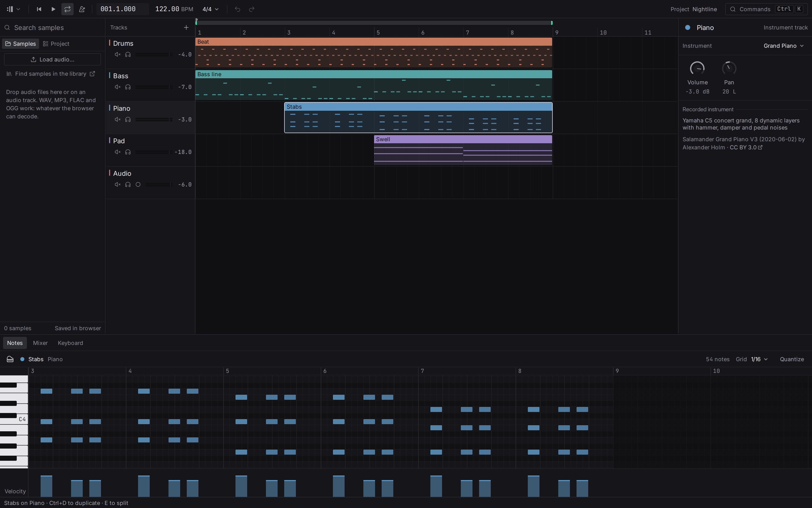Arm recording on the Audio track
812x508 pixels.
138,184
